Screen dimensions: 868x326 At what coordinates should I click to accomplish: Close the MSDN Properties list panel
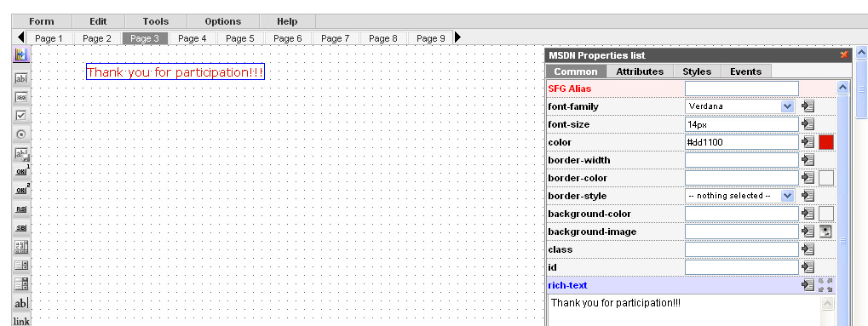point(843,54)
